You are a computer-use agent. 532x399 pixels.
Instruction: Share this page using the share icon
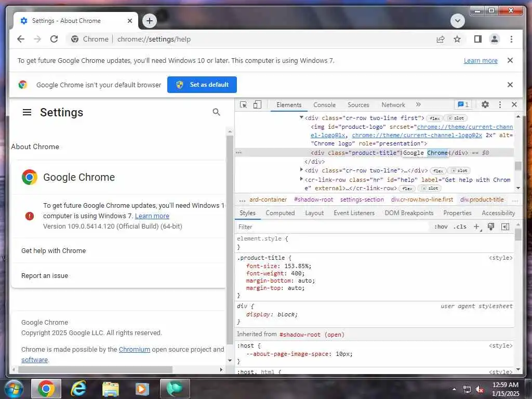click(x=441, y=39)
